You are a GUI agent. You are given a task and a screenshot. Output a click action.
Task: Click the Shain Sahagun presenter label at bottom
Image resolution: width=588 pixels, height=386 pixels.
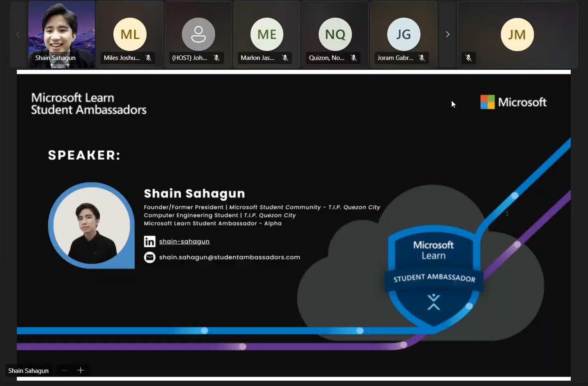(28, 371)
